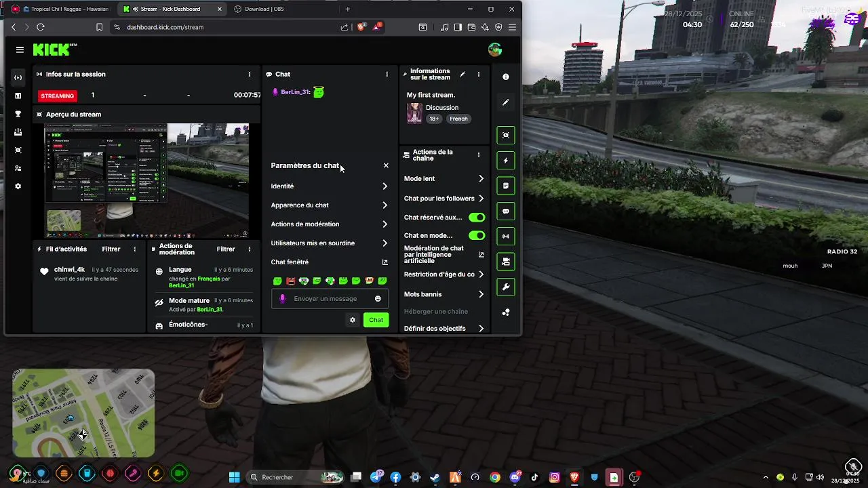Click chinwi_4k follower activity entry

point(89,274)
